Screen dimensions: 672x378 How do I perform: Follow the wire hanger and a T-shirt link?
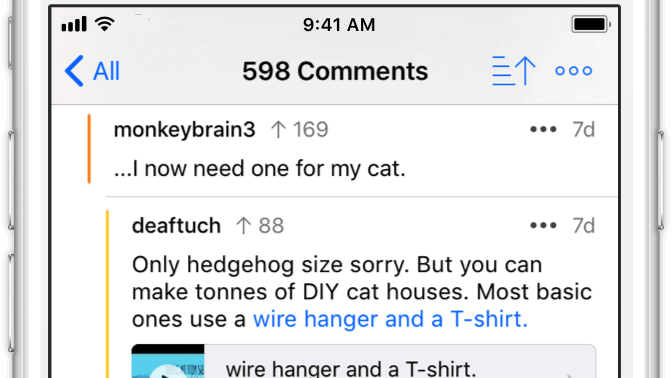pos(390,319)
